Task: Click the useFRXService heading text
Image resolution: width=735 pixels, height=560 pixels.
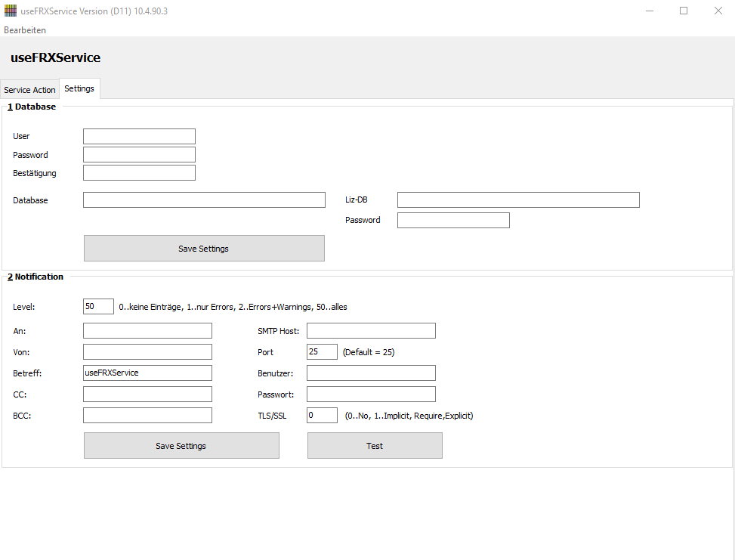Action: (55, 57)
